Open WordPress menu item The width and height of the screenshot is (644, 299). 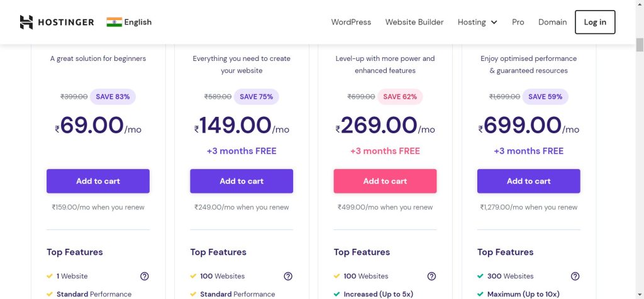(351, 22)
